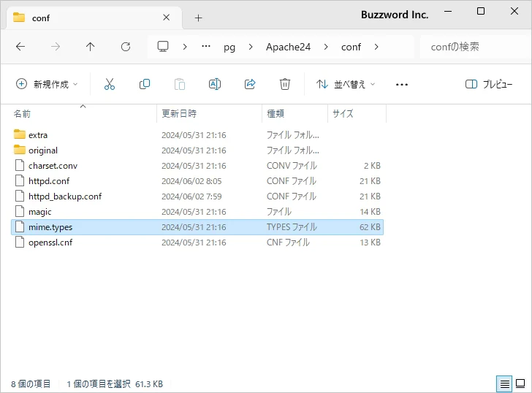
Task: Click the 61.3 KB status bar text
Action: (x=149, y=384)
